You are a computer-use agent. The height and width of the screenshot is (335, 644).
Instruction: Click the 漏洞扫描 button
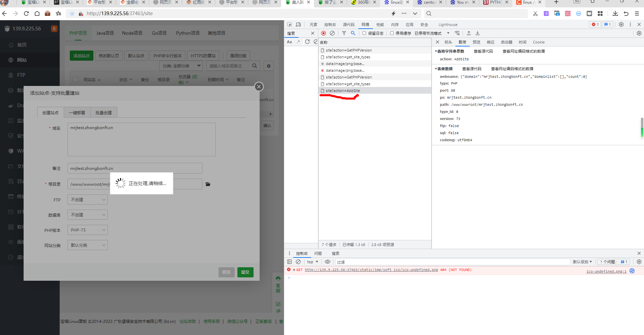(x=238, y=56)
